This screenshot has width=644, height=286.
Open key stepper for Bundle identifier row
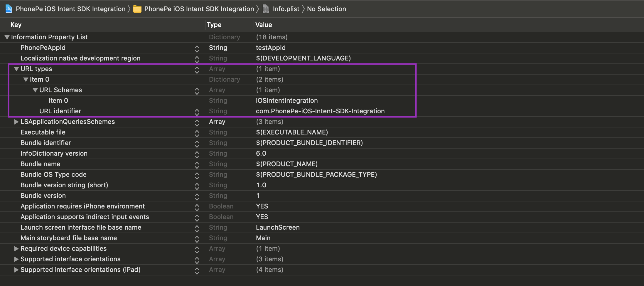coord(197,144)
